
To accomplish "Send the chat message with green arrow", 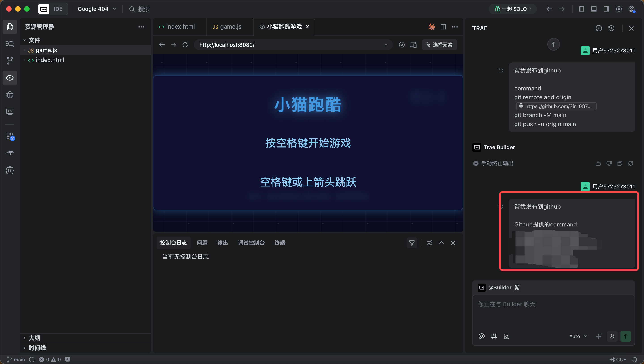I will tap(625, 336).
